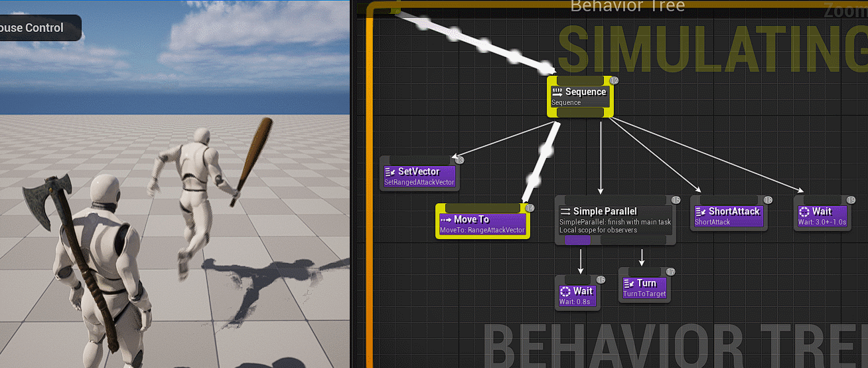
Task: Click the Simple Parallel node icon
Action: coord(565,211)
